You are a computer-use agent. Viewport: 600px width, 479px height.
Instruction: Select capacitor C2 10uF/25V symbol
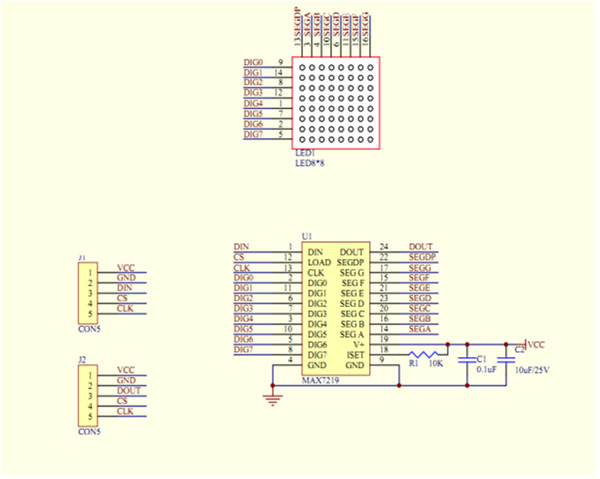pyautogui.click(x=506, y=360)
